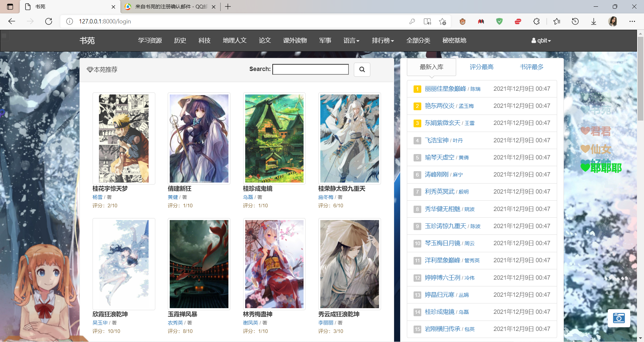
Task: Open cover image of 桂珍成鬼镜
Action: 274,138
